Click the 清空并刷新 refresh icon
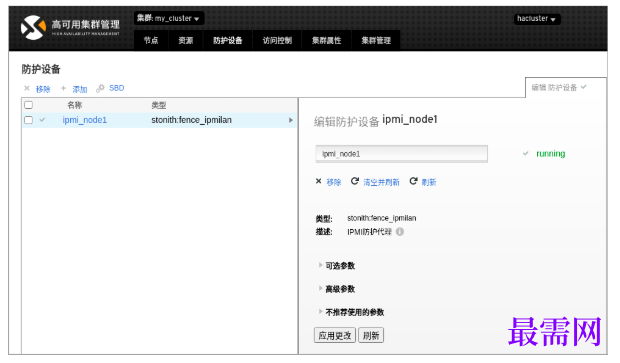The width and height of the screenshot is (620, 363). click(x=355, y=181)
